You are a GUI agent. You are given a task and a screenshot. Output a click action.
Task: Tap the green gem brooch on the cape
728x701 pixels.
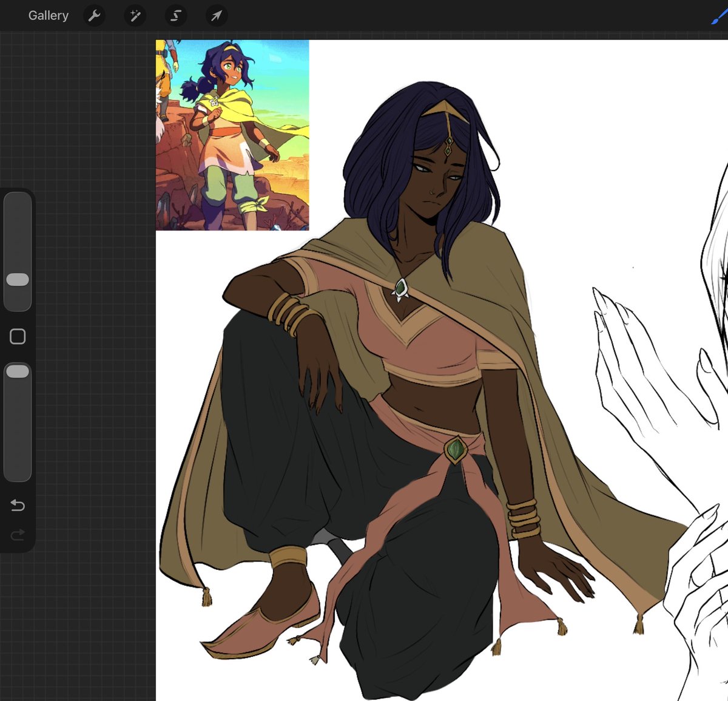(400, 289)
